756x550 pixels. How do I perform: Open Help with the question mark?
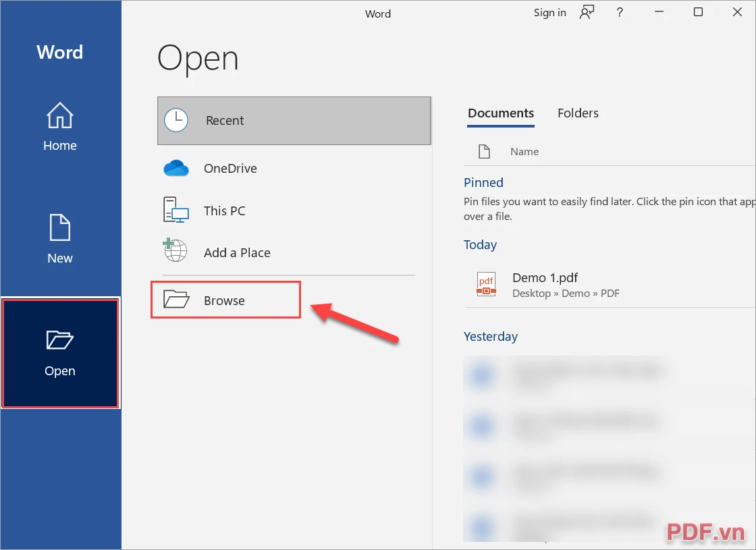pos(620,13)
